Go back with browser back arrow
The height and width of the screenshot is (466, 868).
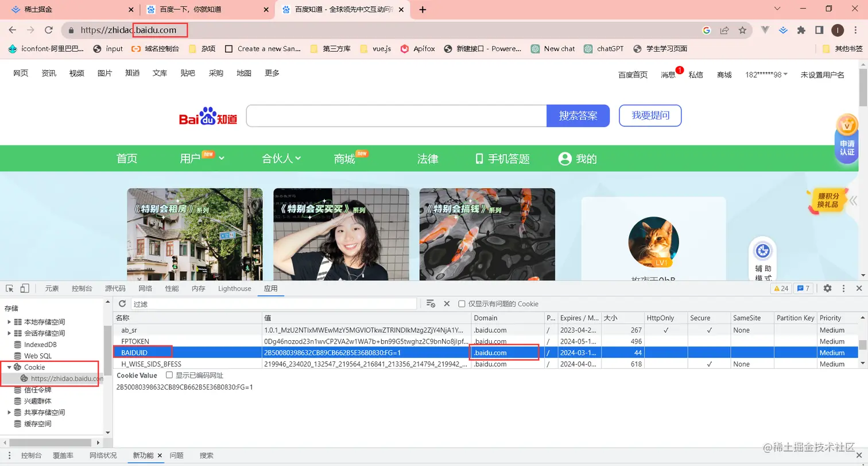13,30
